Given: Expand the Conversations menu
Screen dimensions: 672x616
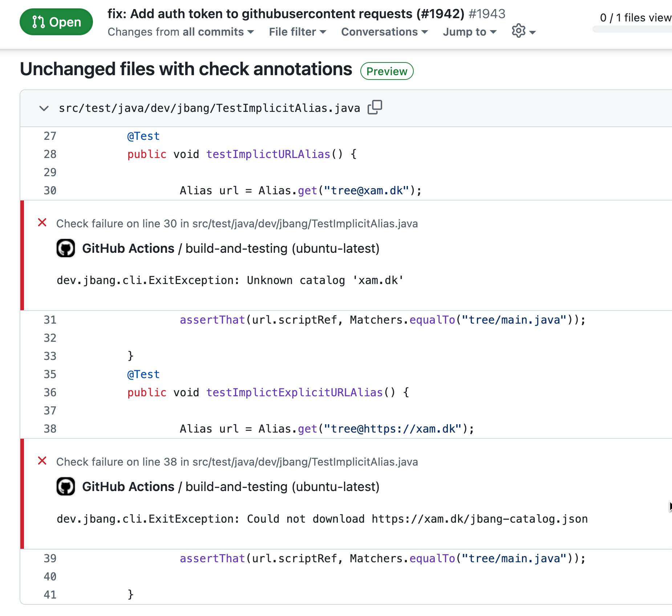Looking at the screenshot, I should (x=384, y=32).
